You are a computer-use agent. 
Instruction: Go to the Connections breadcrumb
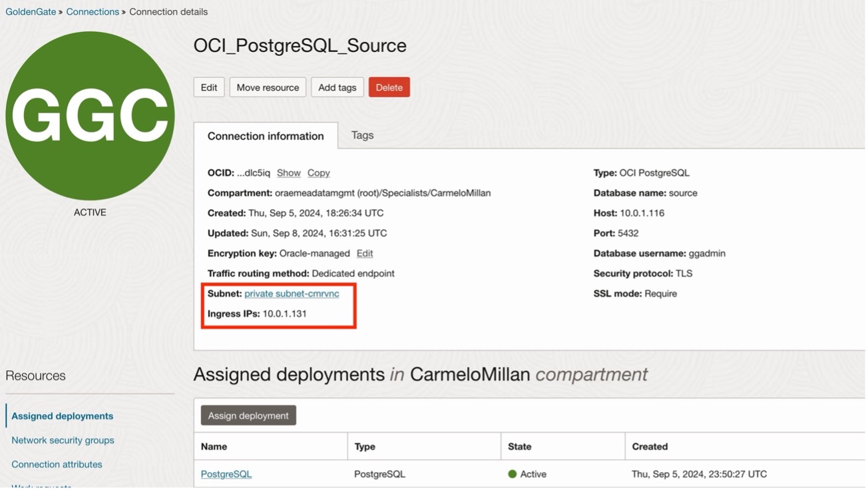point(93,12)
